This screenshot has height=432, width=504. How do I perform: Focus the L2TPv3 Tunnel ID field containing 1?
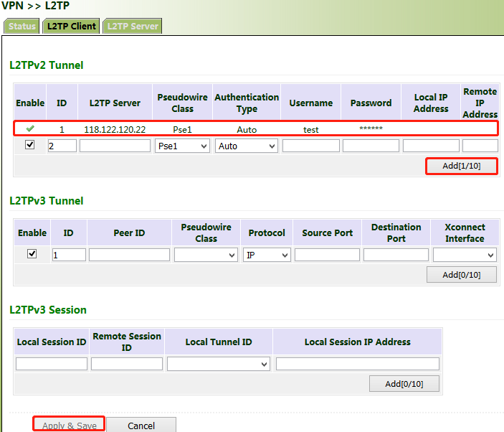pyautogui.click(x=69, y=255)
